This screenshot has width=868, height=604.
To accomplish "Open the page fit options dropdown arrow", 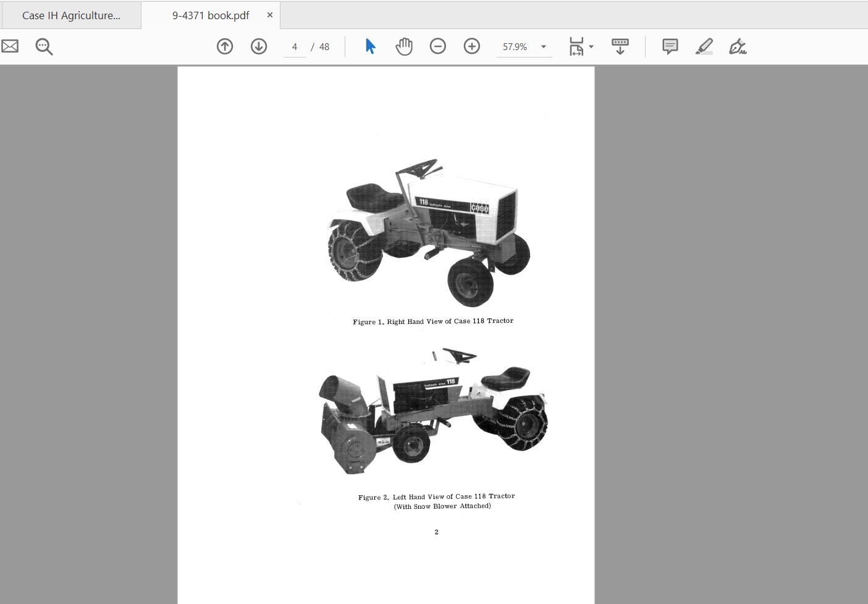I will pos(591,46).
